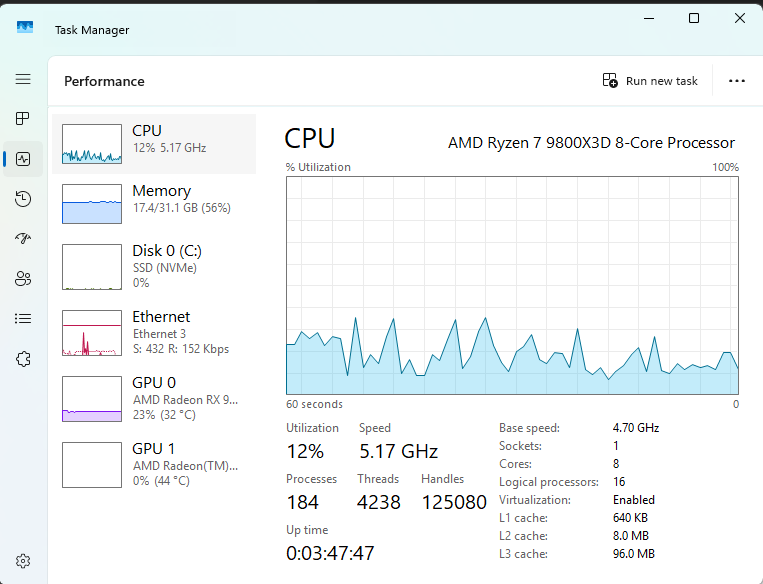Open the Details page icon
Viewport: 763px width, 584px height.
click(x=23, y=318)
